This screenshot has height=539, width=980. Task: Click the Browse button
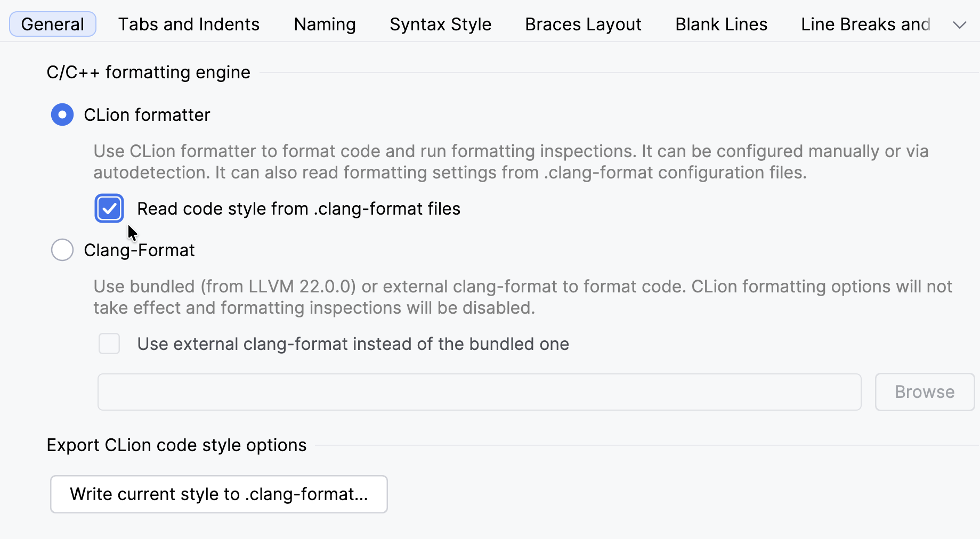(x=925, y=392)
